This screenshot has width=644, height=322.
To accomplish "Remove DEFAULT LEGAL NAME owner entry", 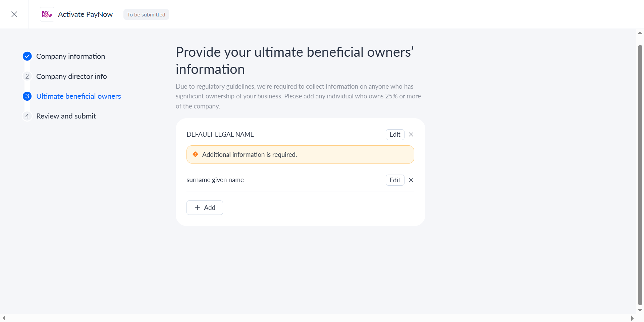I will [411, 135].
